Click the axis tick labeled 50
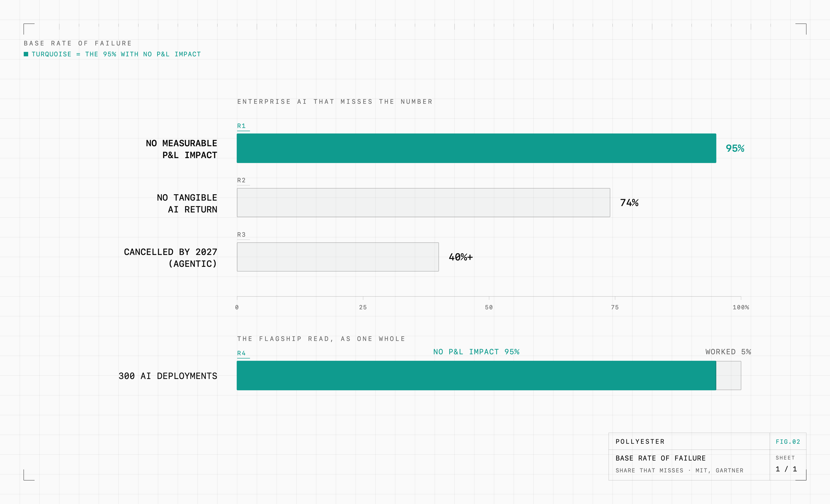Screen dimensions: 830x504 (x=489, y=307)
